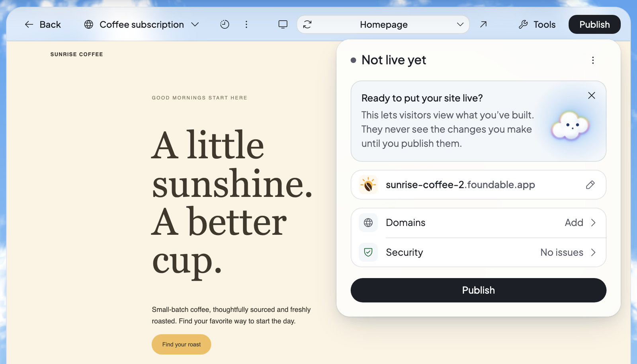Click the cloud mascot illustration
This screenshot has width=637, height=364.
(570, 126)
